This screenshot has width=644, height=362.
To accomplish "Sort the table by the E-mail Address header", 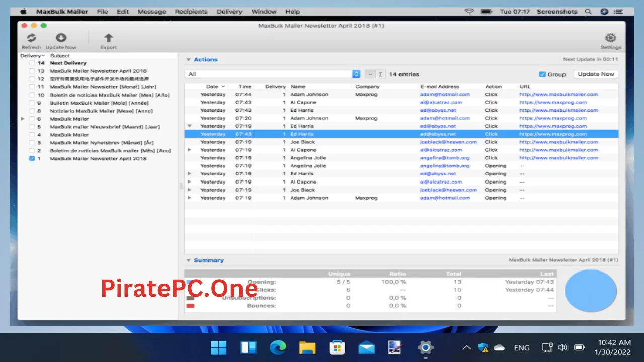I will (x=440, y=87).
